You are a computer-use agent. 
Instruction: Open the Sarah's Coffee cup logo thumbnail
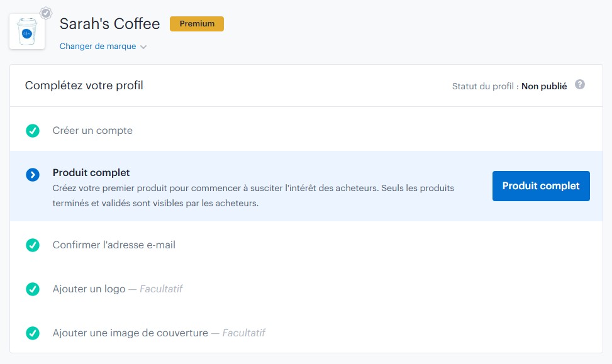click(x=27, y=31)
